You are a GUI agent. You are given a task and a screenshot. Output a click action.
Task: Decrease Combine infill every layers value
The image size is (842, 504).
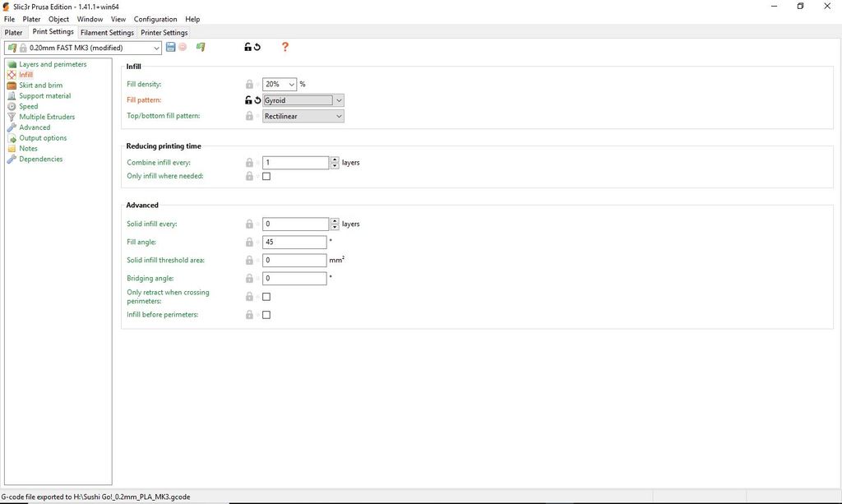click(335, 166)
